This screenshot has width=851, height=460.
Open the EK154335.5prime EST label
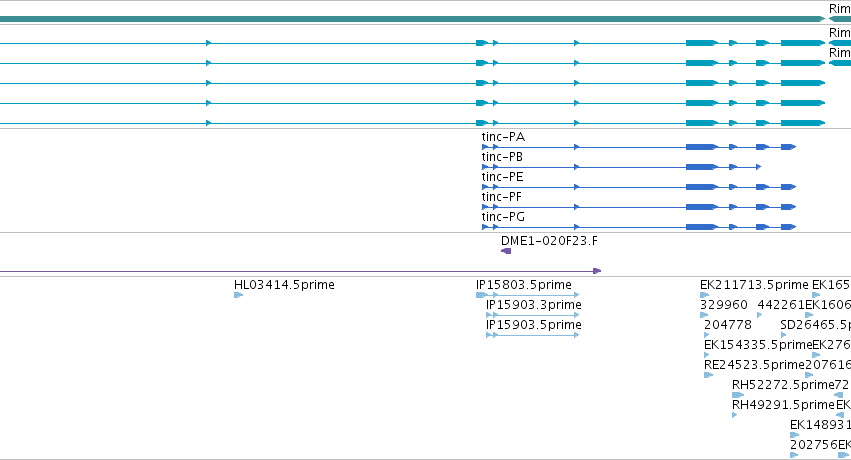(758, 345)
